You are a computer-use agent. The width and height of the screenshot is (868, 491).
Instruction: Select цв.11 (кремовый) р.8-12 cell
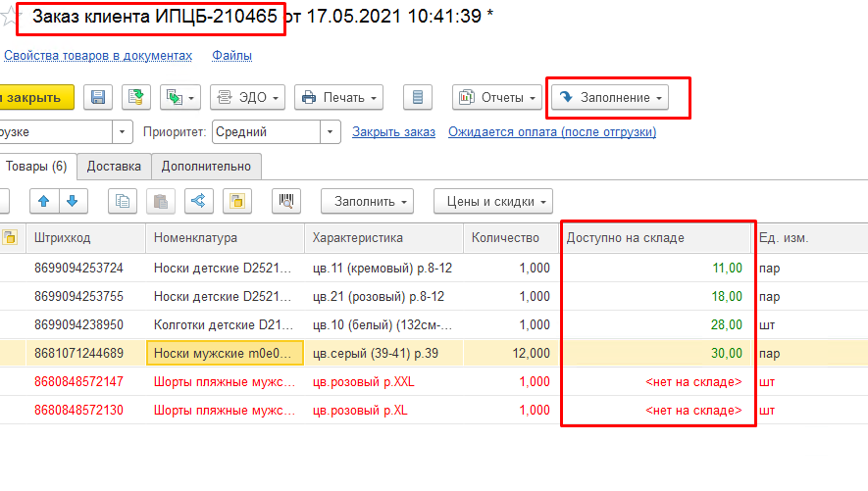coord(383,269)
